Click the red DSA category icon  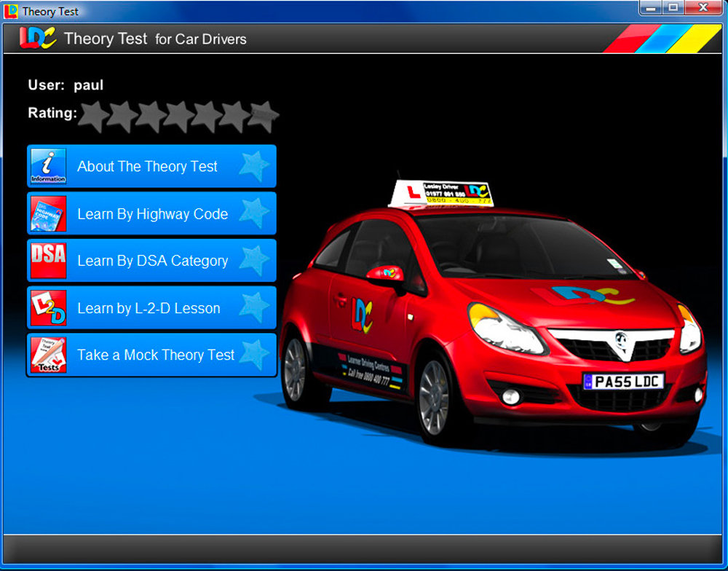pos(48,261)
